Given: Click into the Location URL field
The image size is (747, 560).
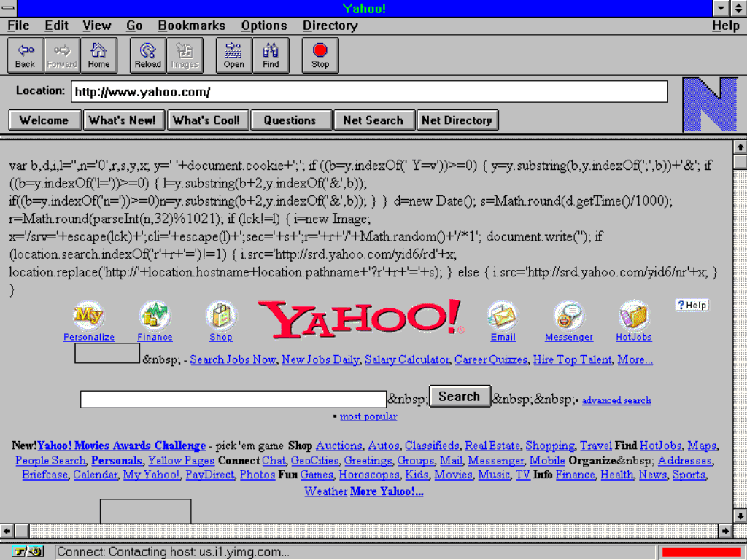Looking at the screenshot, I should coord(369,91).
